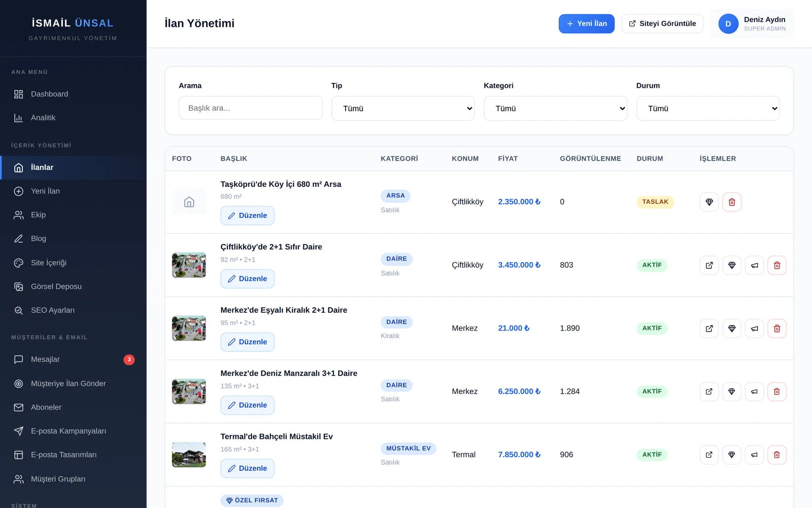
Task: Delete the Taşköprü'de Köy İçi Arsa listing
Action: pyautogui.click(x=732, y=202)
